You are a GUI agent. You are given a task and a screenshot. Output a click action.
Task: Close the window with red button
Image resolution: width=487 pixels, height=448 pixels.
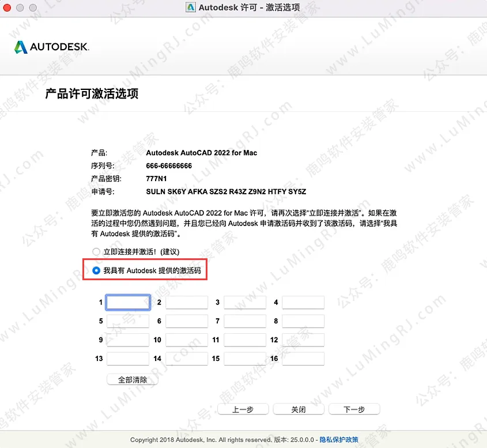click(7, 7)
